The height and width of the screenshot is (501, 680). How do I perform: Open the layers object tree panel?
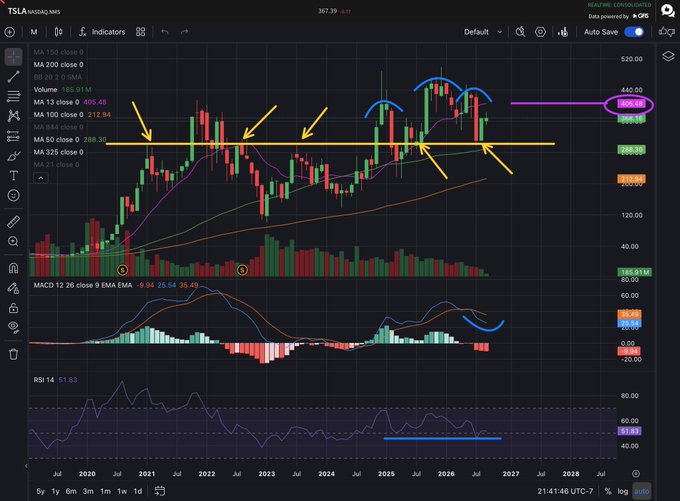point(668,56)
